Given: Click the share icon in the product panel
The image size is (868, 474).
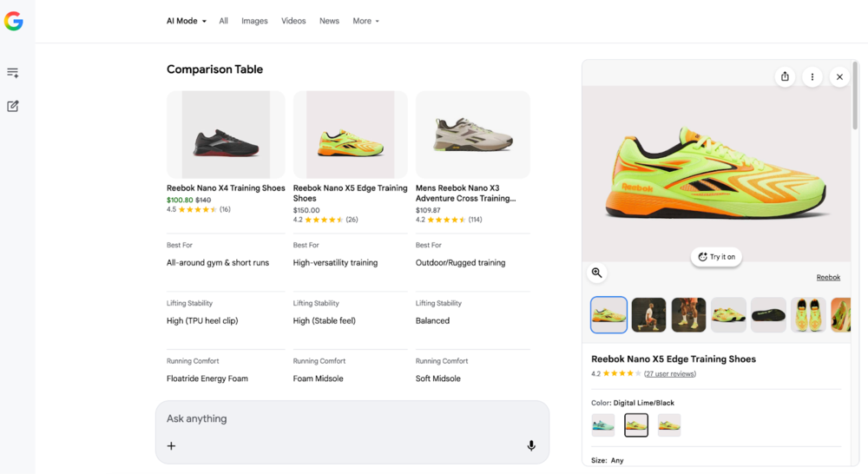Looking at the screenshot, I should [x=785, y=77].
